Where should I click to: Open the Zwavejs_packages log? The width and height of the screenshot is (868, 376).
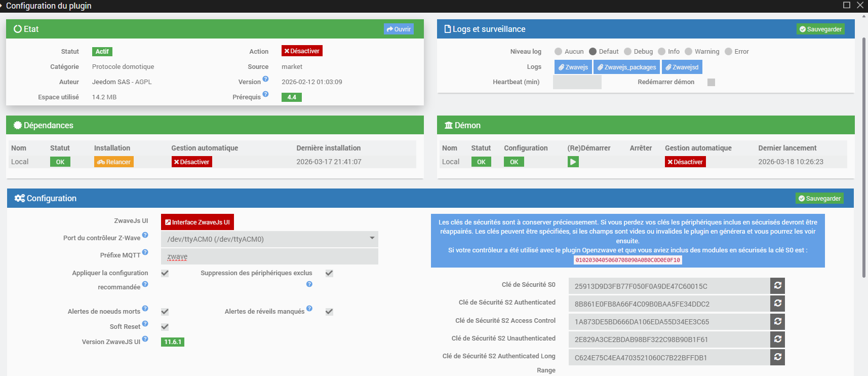click(x=626, y=67)
